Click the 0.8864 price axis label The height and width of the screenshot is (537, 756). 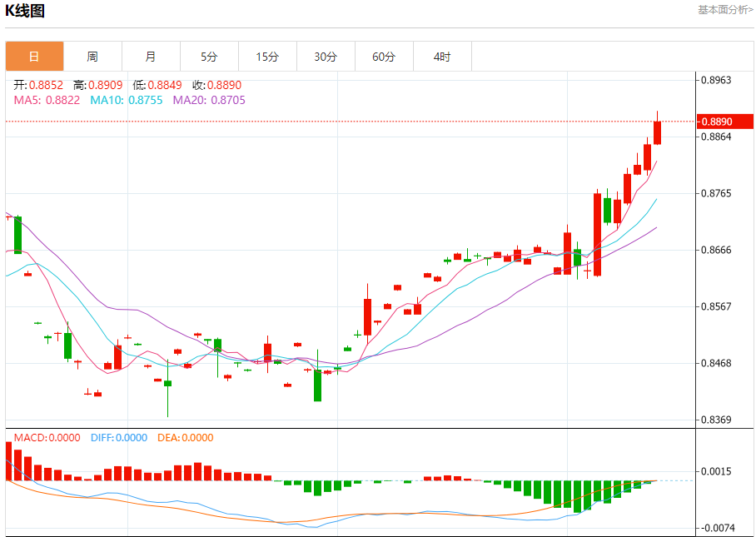[x=716, y=137]
